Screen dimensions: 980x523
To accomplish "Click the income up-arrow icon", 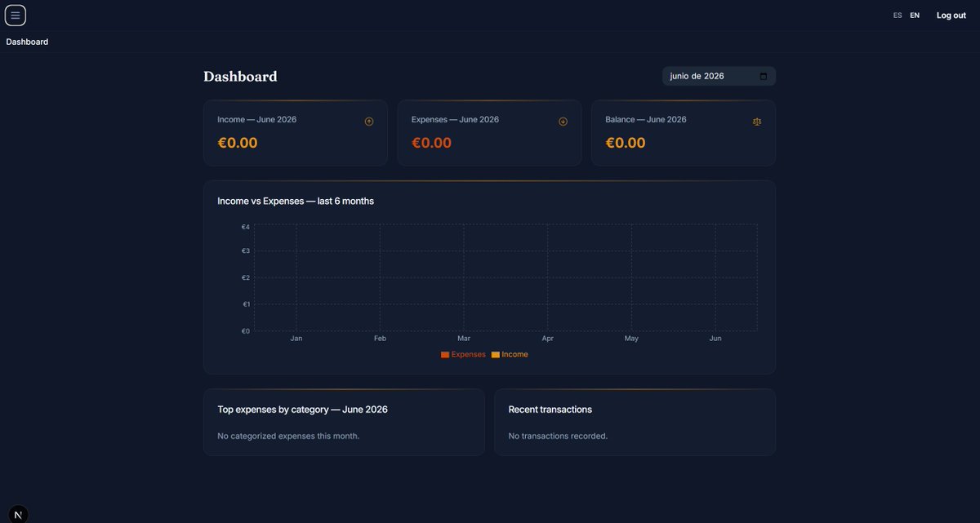I will (369, 122).
